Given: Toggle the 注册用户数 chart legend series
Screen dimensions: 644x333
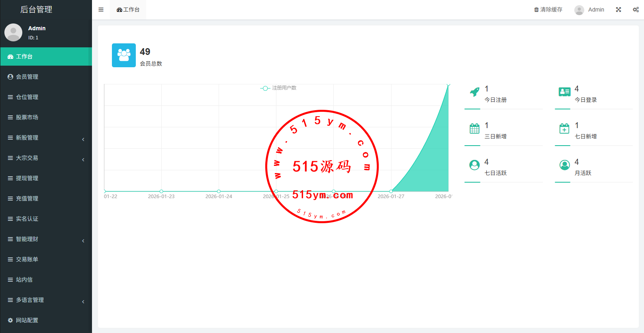Looking at the screenshot, I should [x=279, y=88].
